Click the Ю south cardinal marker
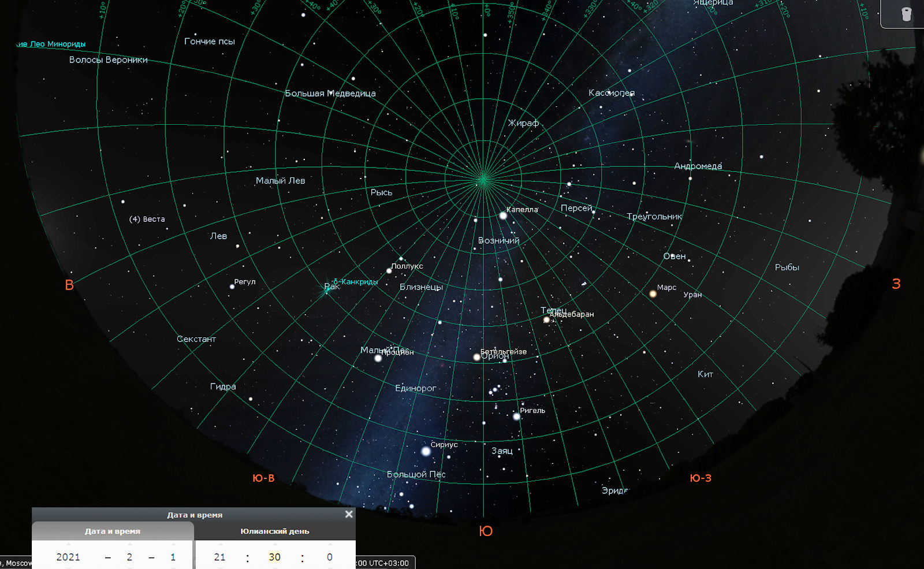The width and height of the screenshot is (924, 569). coord(486,531)
